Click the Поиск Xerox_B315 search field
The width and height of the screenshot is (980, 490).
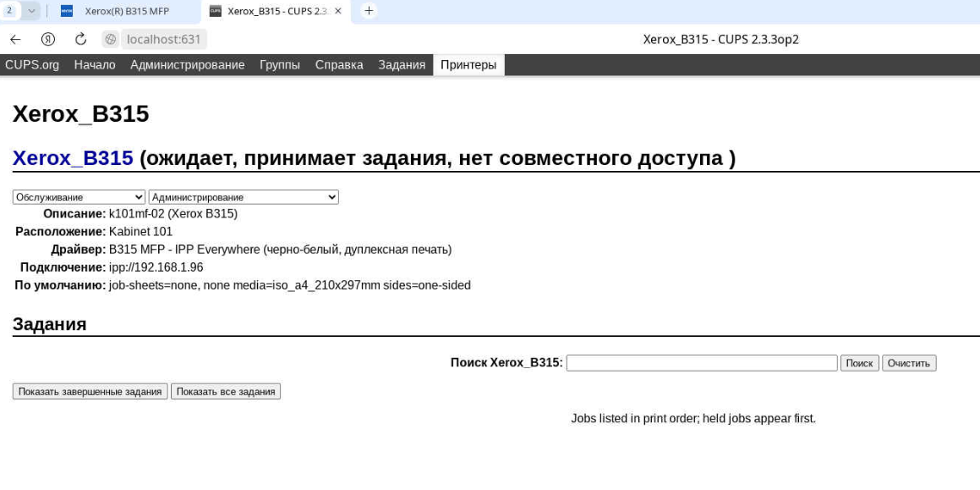pyautogui.click(x=700, y=363)
